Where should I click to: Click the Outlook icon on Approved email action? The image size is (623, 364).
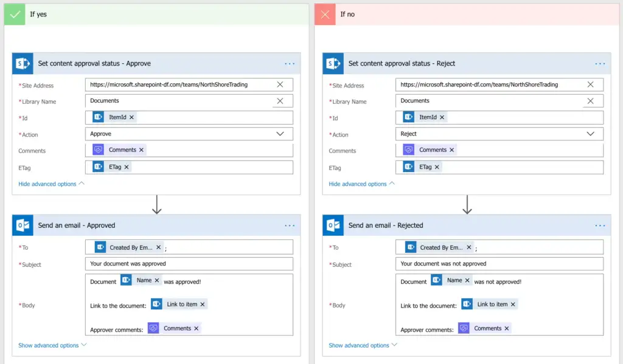click(x=24, y=225)
